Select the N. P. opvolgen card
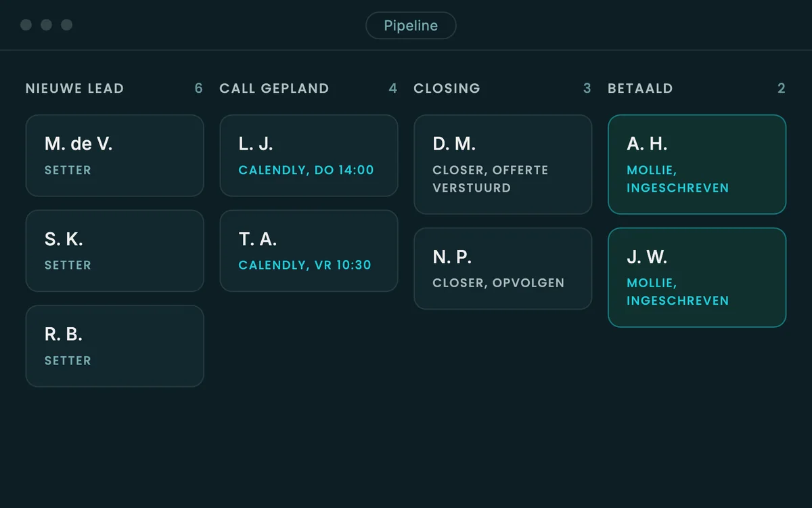Screen dimensions: 812x508 (x=503, y=269)
